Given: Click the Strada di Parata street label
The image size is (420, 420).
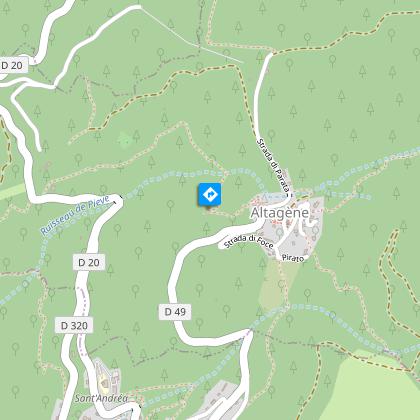Looking at the screenshot, I should (273, 167).
